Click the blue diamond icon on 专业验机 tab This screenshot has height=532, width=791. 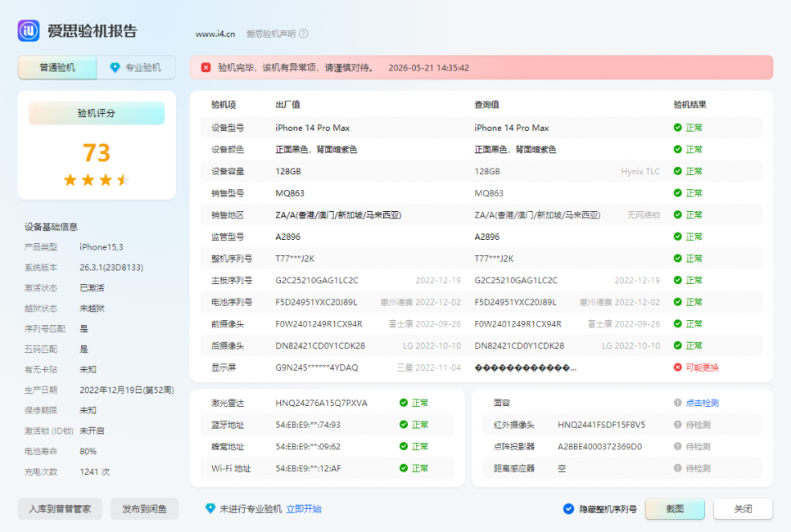[x=115, y=68]
